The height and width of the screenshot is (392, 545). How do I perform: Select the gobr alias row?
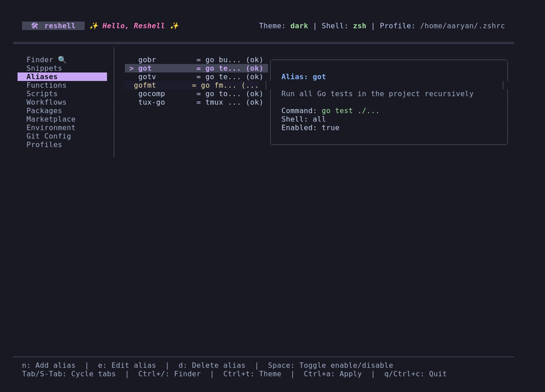click(x=196, y=60)
